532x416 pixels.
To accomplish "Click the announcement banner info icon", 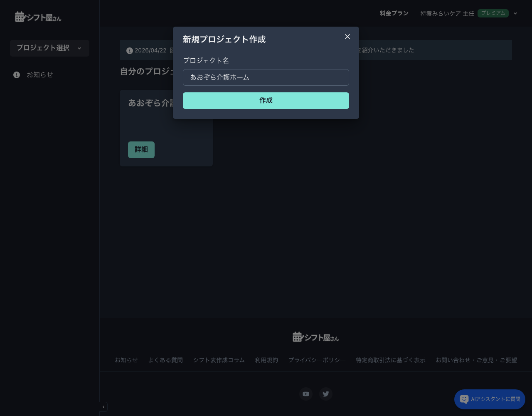I will (130, 50).
